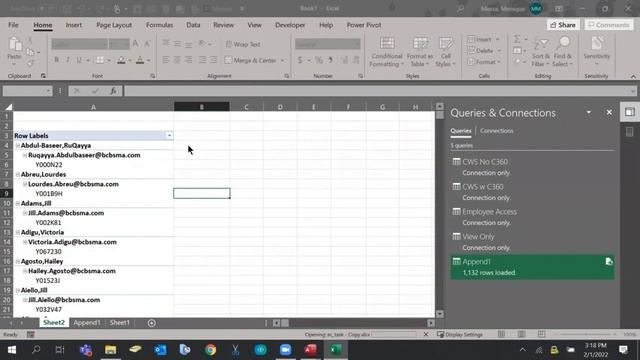The image size is (640, 360).
Task: Open Conditional Formatting menu
Action: pos(387,52)
